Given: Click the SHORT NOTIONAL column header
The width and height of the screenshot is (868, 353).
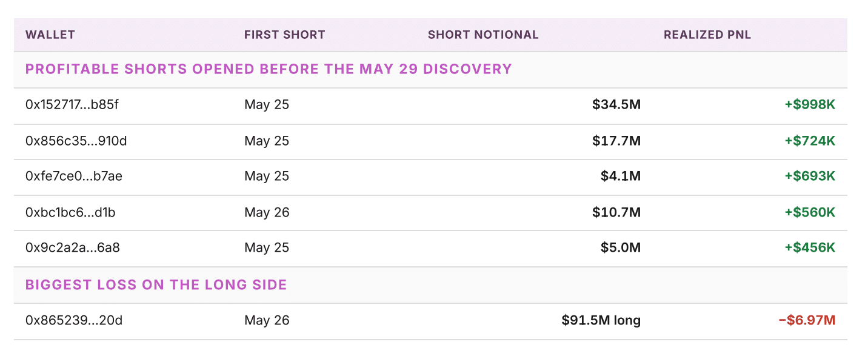Looking at the screenshot, I should pyautogui.click(x=483, y=35).
